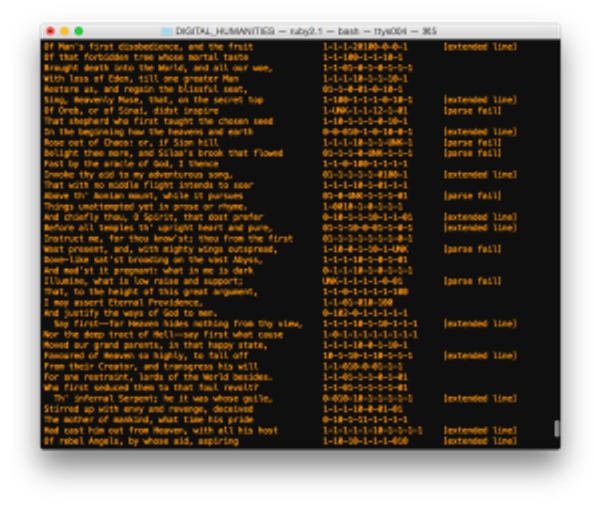Click line 'With loss of Eden, till one greater Man'
This screenshot has height=506, width=600.
click(x=141, y=79)
